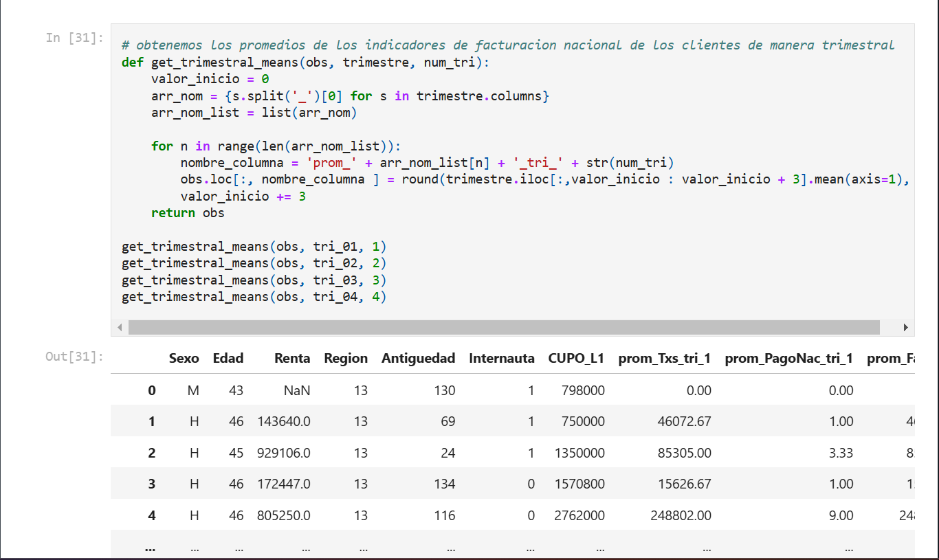
Task: Click row index 3 in the output table
Action: tap(151, 484)
